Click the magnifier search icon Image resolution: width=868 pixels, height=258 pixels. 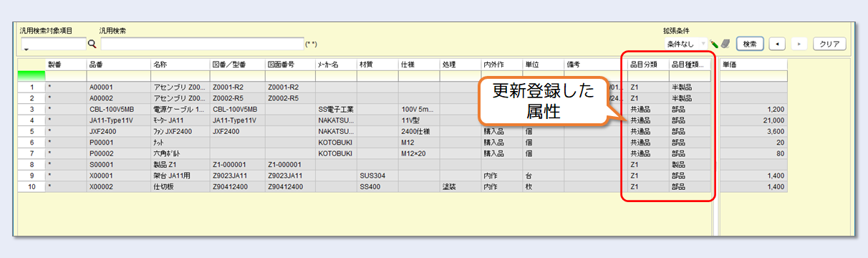tap(92, 44)
